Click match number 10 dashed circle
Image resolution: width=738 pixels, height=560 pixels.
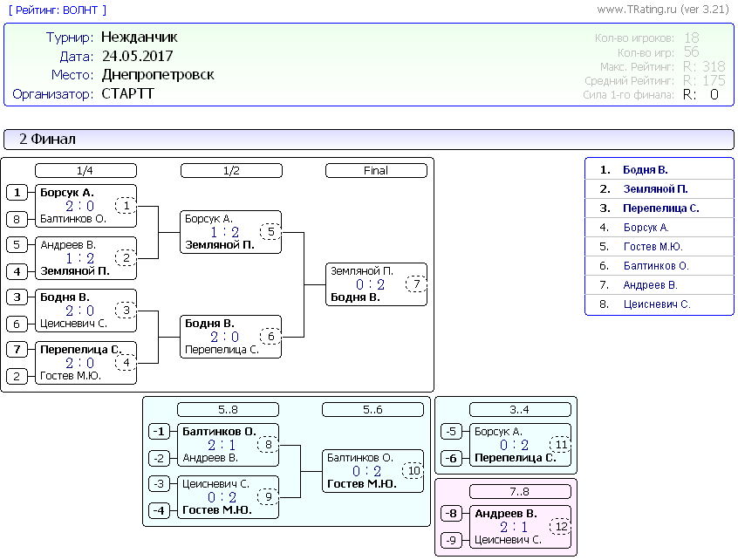pyautogui.click(x=413, y=471)
